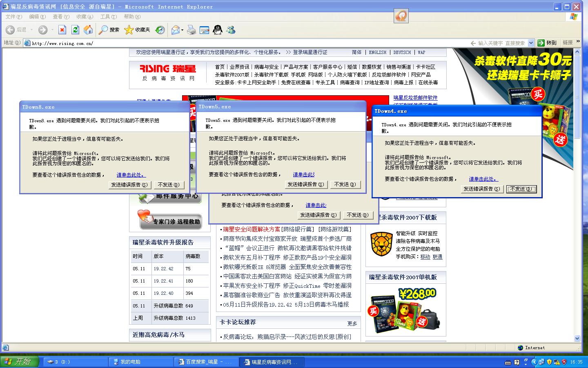Click the page scrollbar up arrow
The width and height of the screenshot is (588, 368).
[x=577, y=52]
